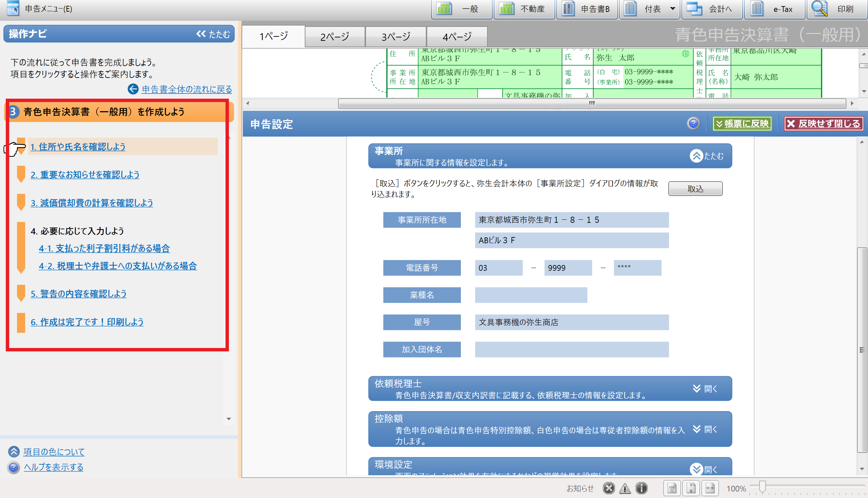The height and width of the screenshot is (498, 868).
Task: Collapse the 操作ナビ panel with たたむ
Action: (213, 34)
